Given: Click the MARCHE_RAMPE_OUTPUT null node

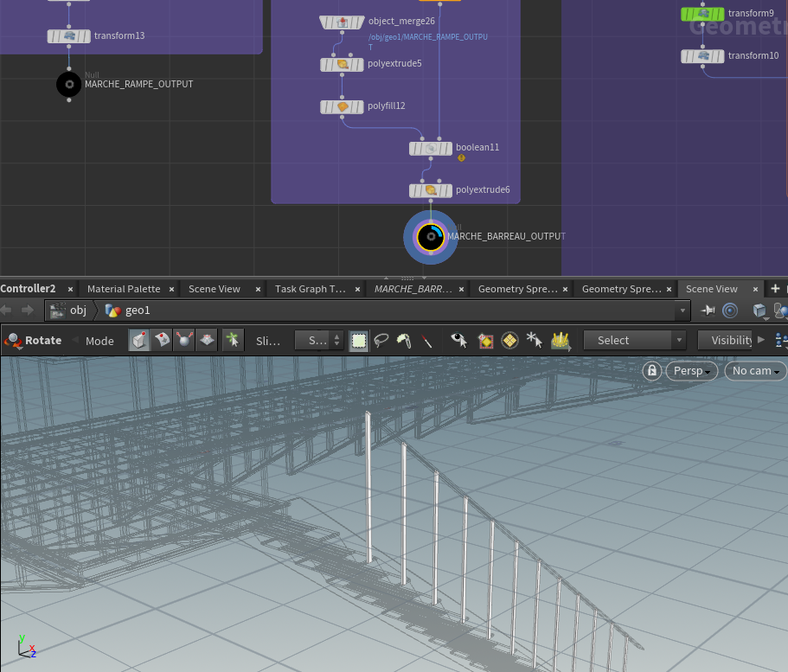Looking at the screenshot, I should (69, 84).
